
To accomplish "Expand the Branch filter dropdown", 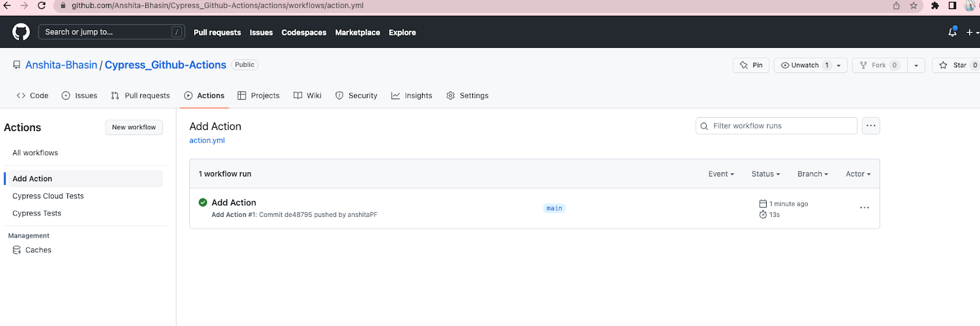I will 813,174.
